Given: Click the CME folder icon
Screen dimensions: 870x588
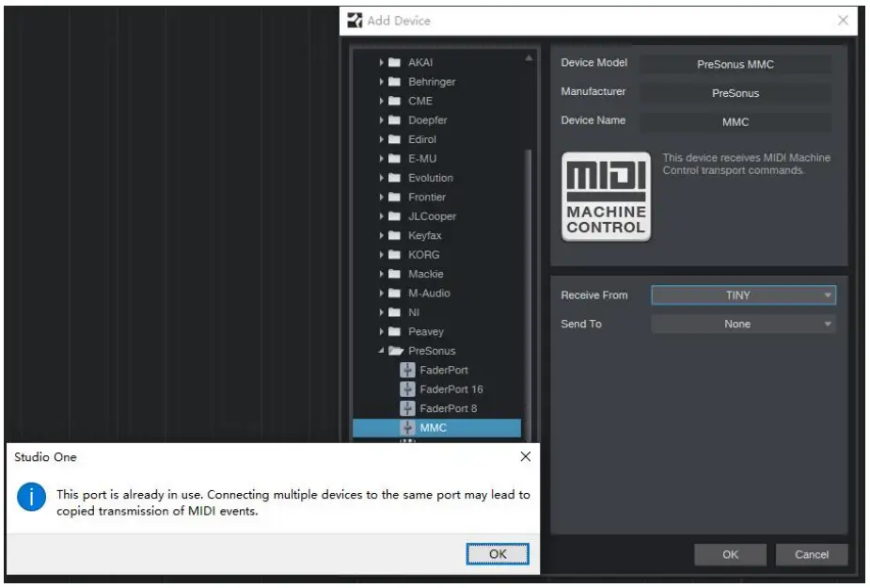Looking at the screenshot, I should click(394, 101).
